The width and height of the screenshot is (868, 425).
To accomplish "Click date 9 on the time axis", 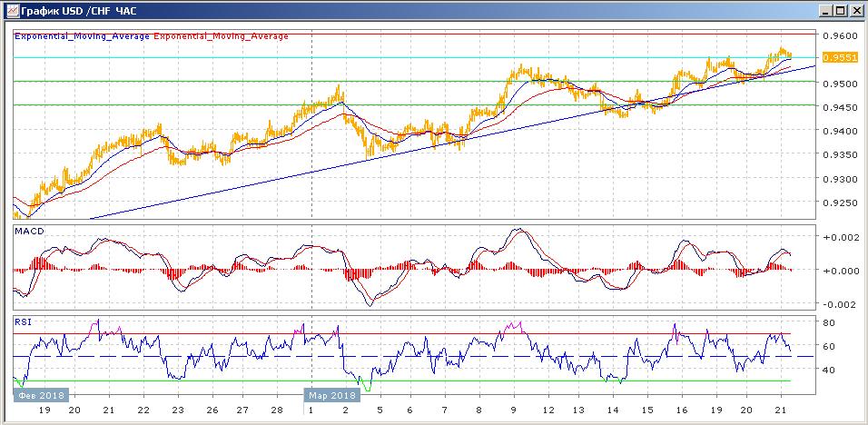I will pos(514,410).
